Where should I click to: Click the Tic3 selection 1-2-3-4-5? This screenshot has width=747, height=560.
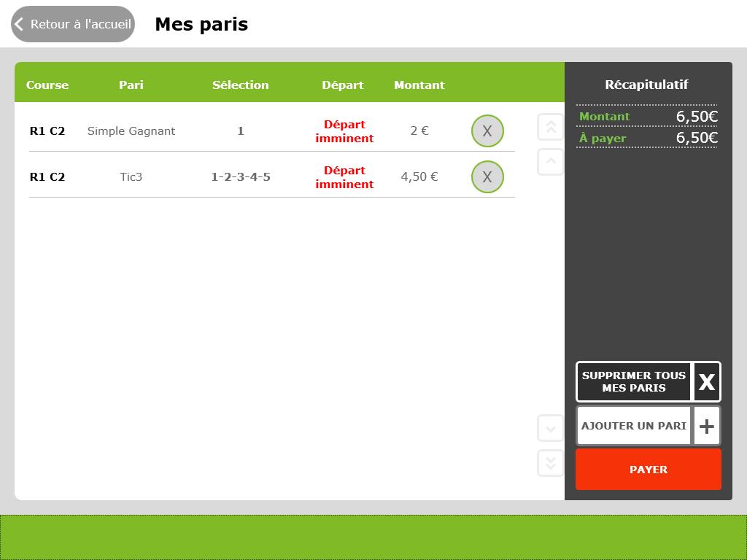point(241,177)
